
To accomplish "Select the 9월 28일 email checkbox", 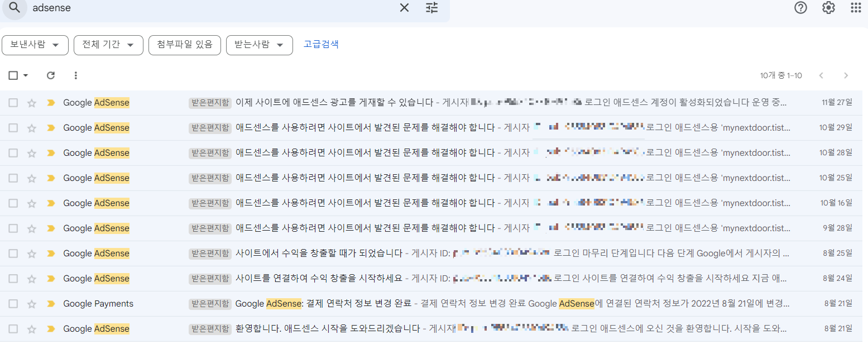I will [x=13, y=228].
